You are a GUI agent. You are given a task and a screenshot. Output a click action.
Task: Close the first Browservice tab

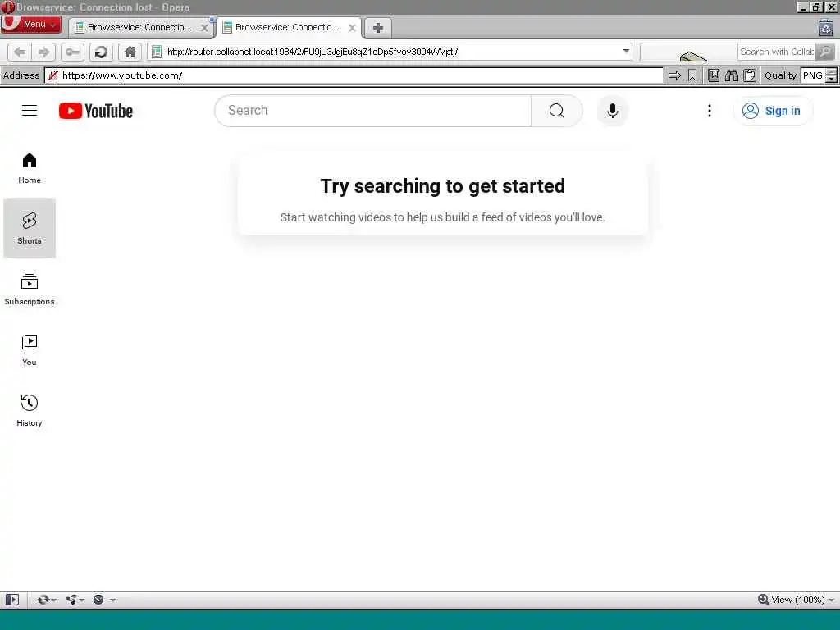click(x=204, y=28)
